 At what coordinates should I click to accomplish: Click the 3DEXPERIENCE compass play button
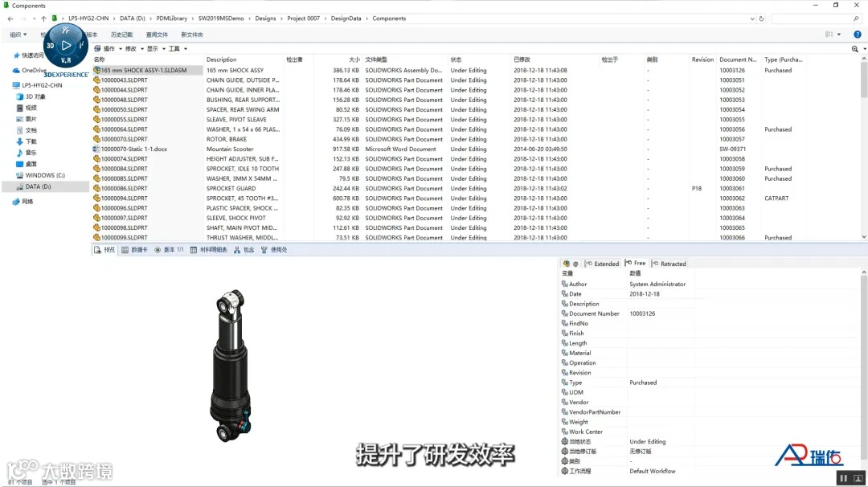[66, 45]
